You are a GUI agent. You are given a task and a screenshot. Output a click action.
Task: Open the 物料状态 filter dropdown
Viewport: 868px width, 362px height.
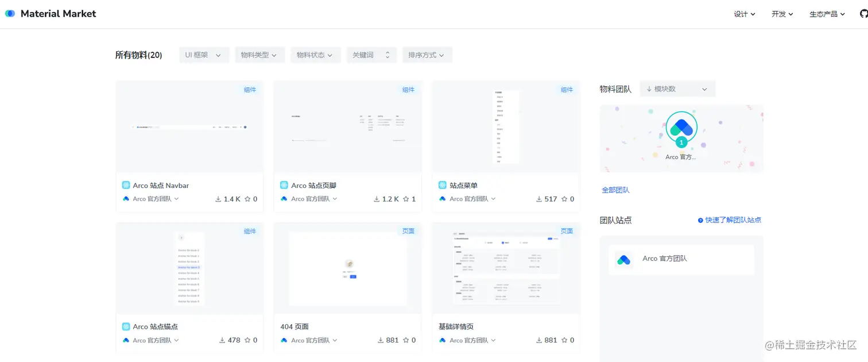tap(316, 55)
